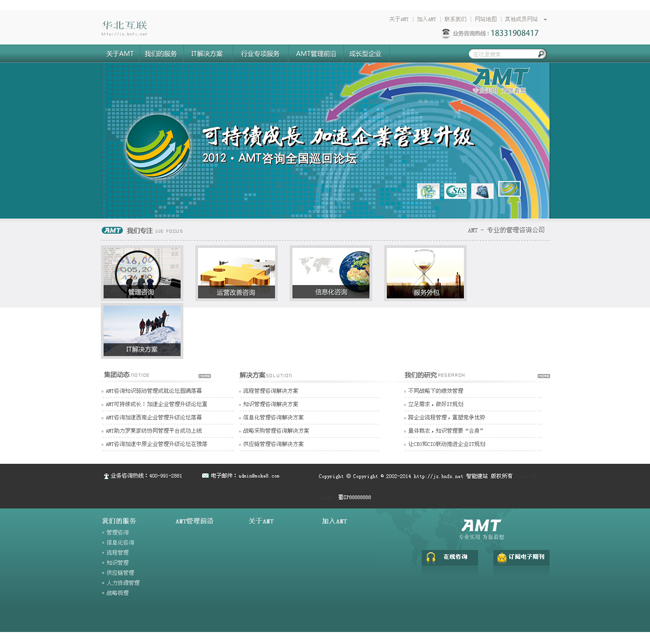Open 关于AMT link in top utility bar
This screenshot has height=643, width=650.
pyautogui.click(x=399, y=19)
